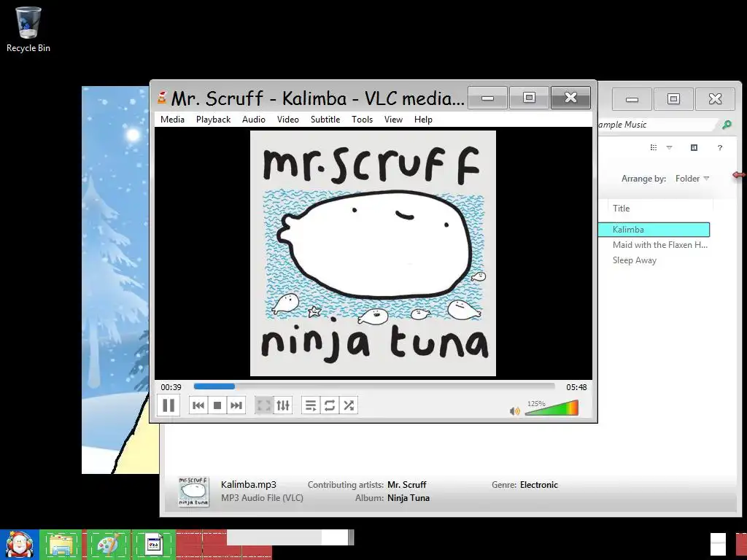Viewport: 747px width, 560px height.
Task: Open the Tools menu
Action: pos(362,120)
